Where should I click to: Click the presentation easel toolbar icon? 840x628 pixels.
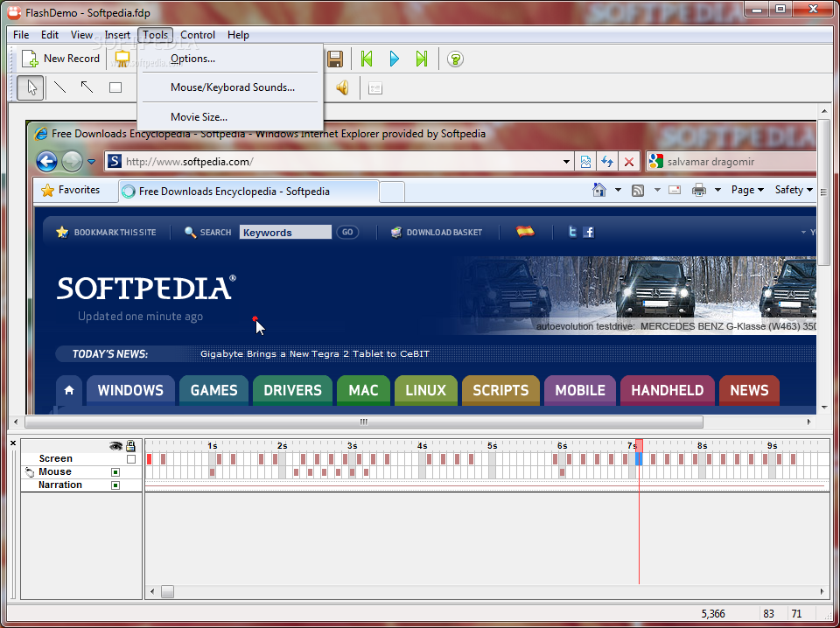point(122,59)
